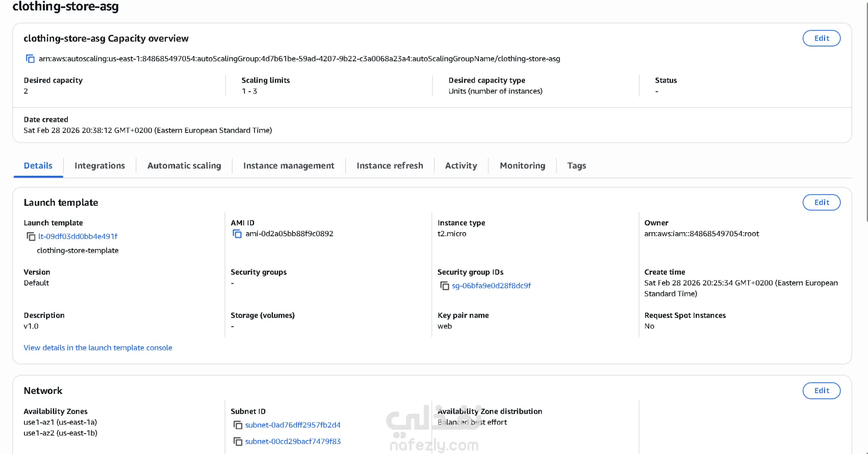
Task: View the Activity tab
Action: coord(461,166)
